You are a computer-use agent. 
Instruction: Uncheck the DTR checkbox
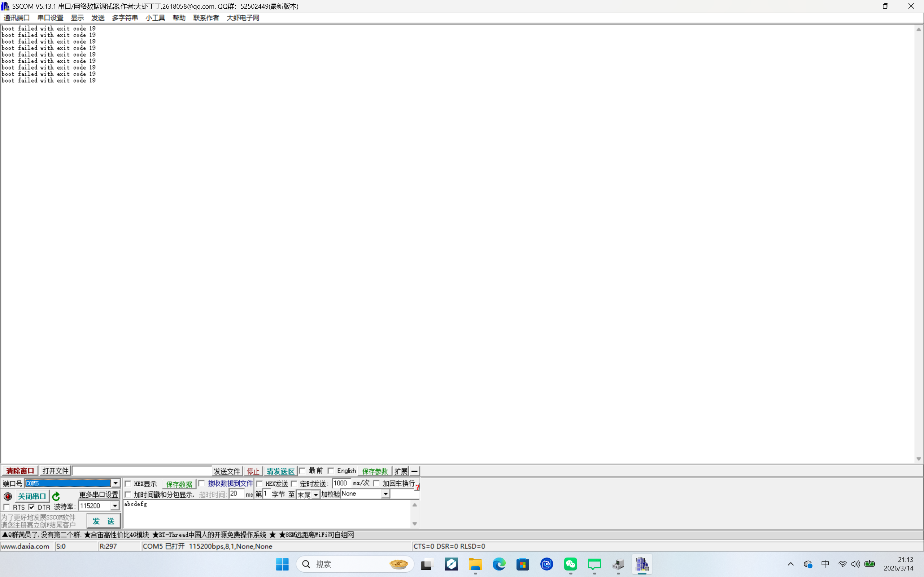click(32, 507)
